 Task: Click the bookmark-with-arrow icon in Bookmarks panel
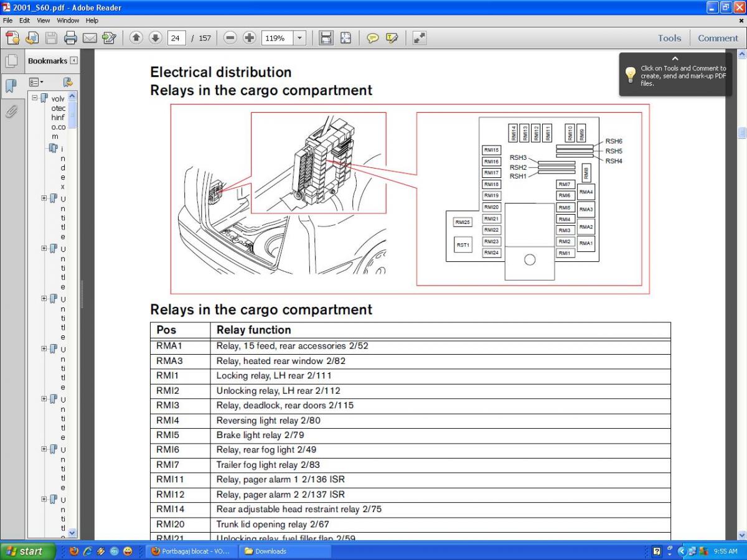point(68,82)
